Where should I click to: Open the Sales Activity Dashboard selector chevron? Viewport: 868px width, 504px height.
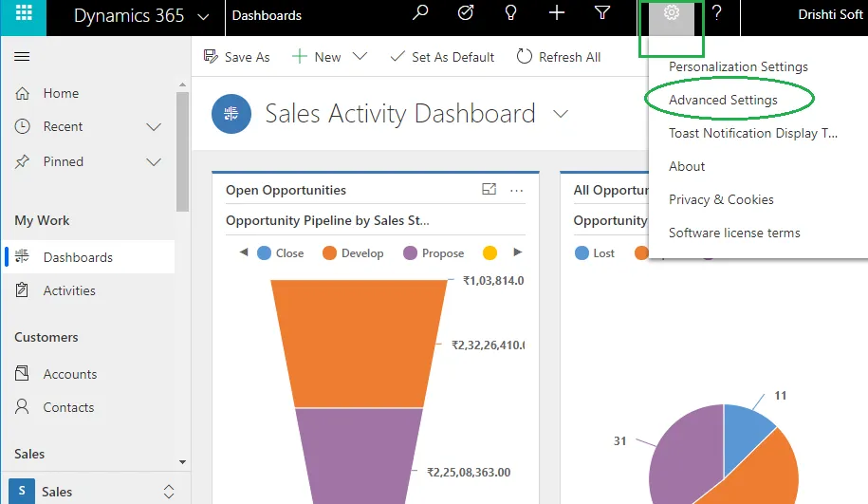(561, 114)
